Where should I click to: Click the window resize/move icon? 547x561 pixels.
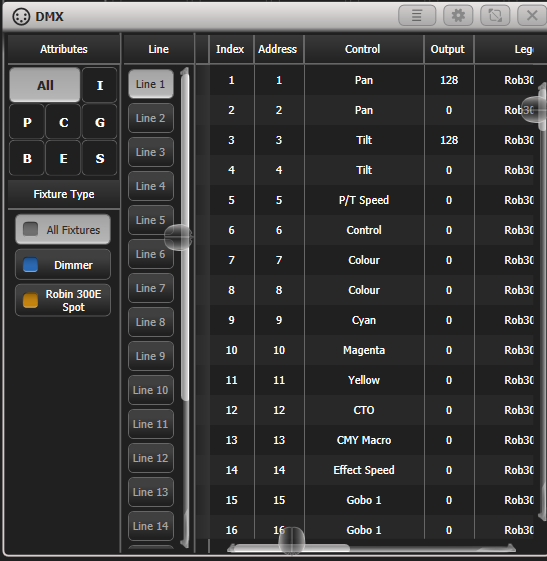[495, 15]
